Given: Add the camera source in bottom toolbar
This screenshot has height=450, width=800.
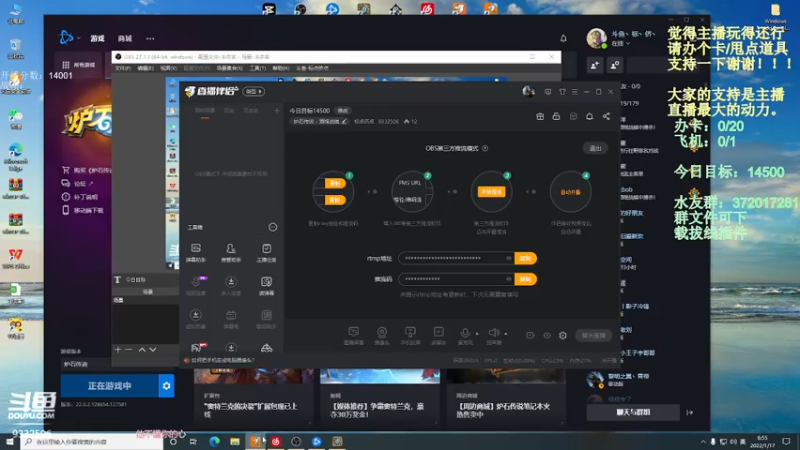Looking at the screenshot, I should coord(382,335).
